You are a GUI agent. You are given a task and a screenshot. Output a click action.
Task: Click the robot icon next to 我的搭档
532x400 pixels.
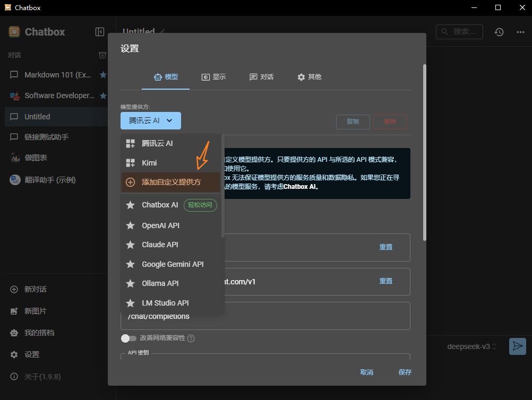pyautogui.click(x=14, y=333)
